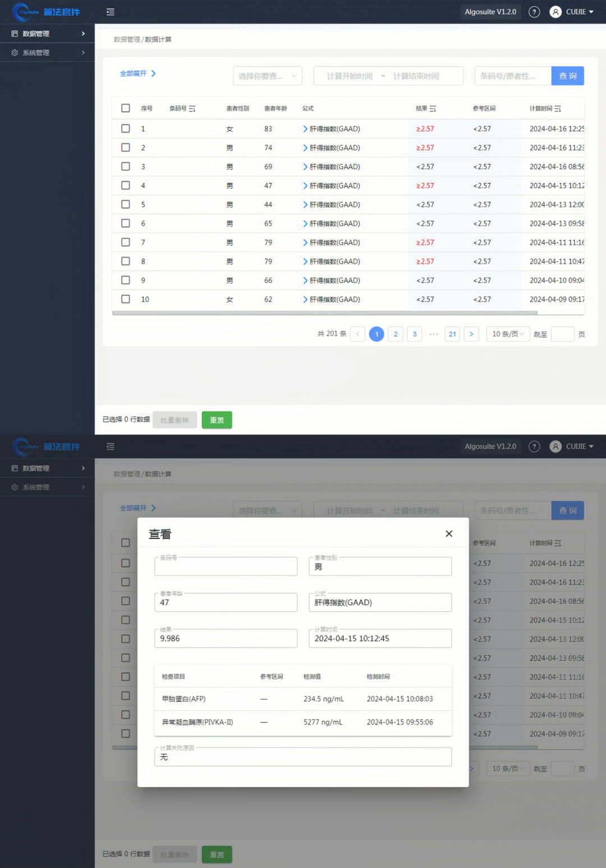
Task: Click horizontal table scrollbar in top screenshot
Action: 325,313
